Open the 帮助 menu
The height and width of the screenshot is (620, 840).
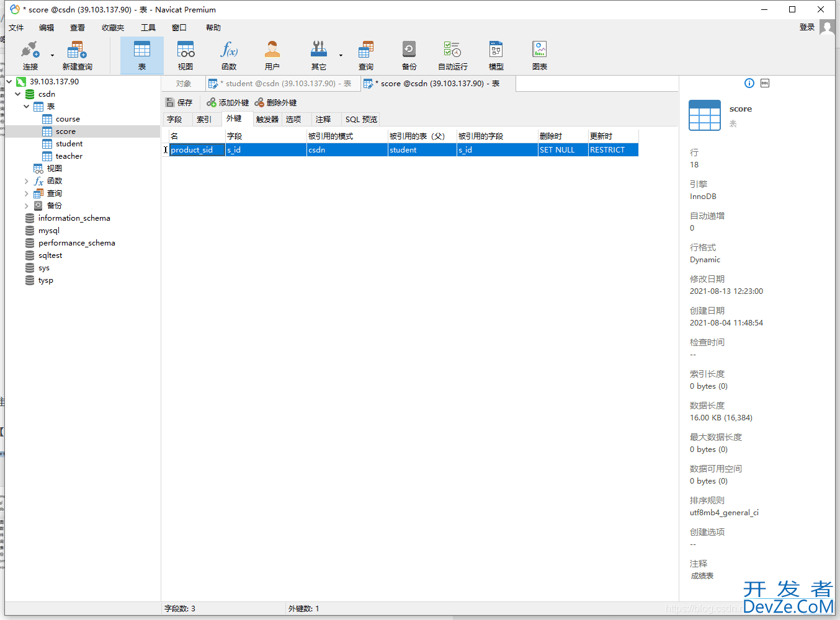(213, 28)
